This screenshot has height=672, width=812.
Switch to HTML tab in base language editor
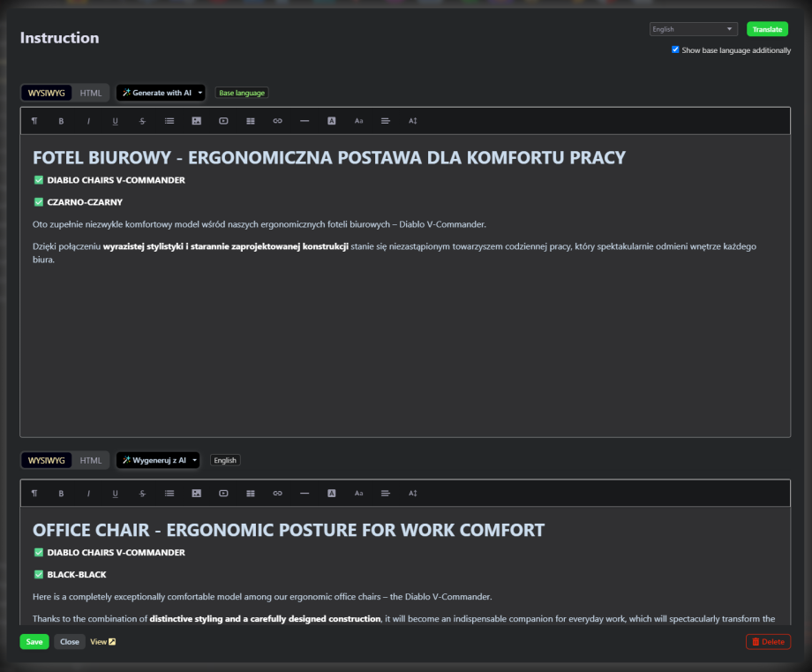(91, 93)
